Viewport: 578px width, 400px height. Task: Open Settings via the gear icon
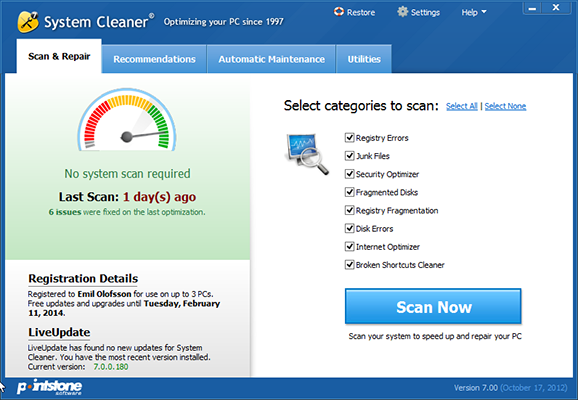click(x=403, y=12)
